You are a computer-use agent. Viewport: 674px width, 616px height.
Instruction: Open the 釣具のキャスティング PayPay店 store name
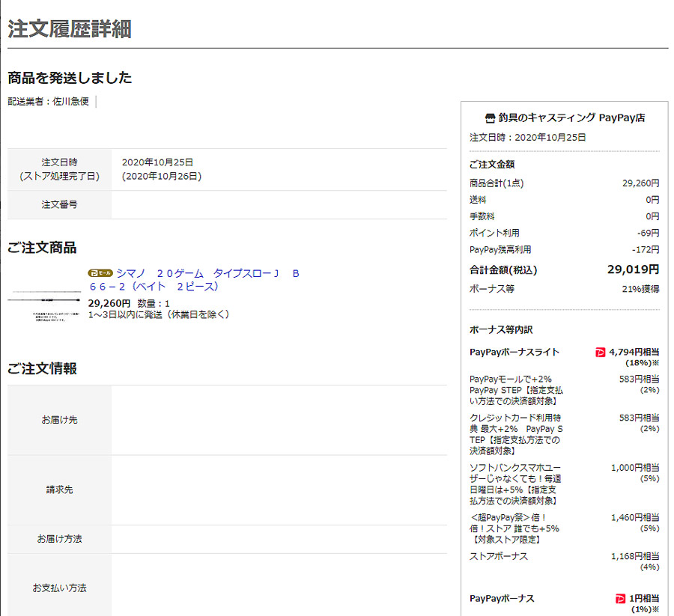click(x=571, y=118)
